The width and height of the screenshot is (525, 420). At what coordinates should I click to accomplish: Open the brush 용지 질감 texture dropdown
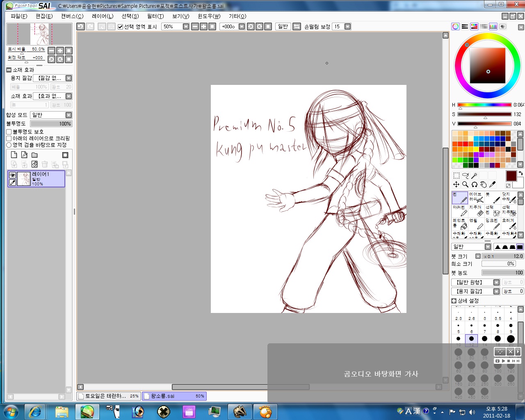coord(496,291)
